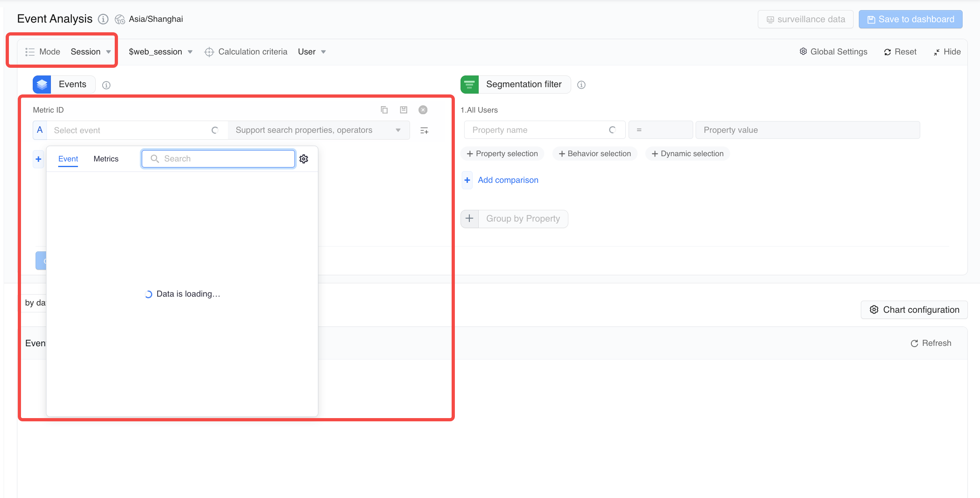This screenshot has height=498, width=980.
Task: Open Support search properties, operators dropdown
Action: (x=319, y=130)
